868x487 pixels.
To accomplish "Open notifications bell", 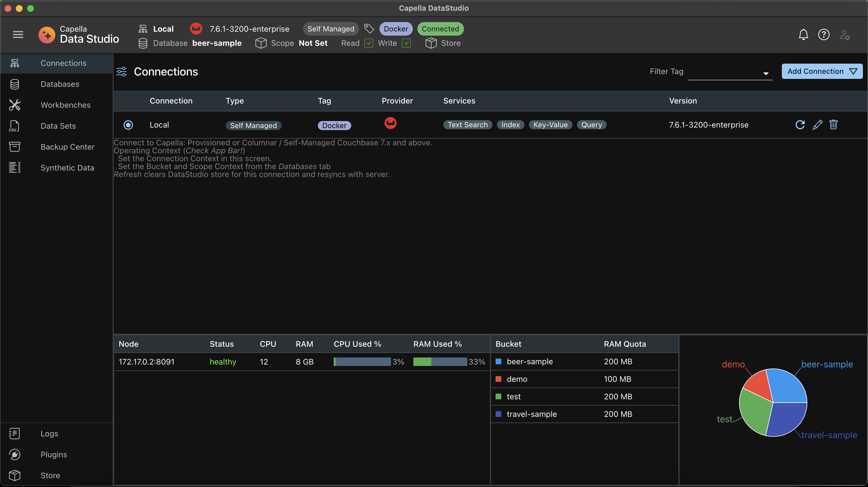I will point(803,35).
